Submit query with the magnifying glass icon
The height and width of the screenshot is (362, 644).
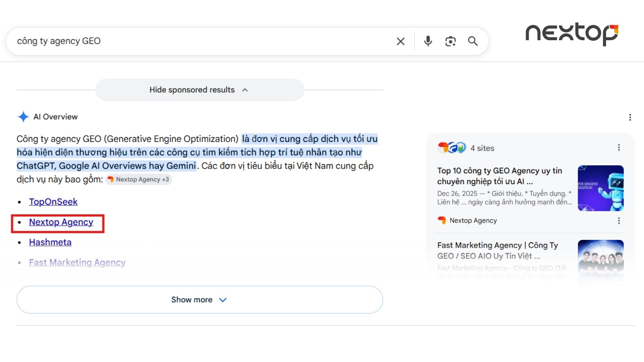pos(473,41)
